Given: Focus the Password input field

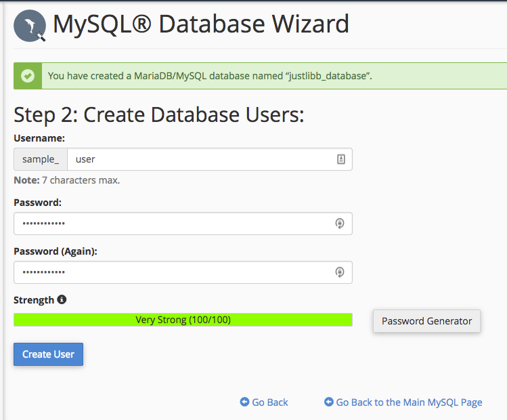Looking at the screenshot, I should [183, 224].
